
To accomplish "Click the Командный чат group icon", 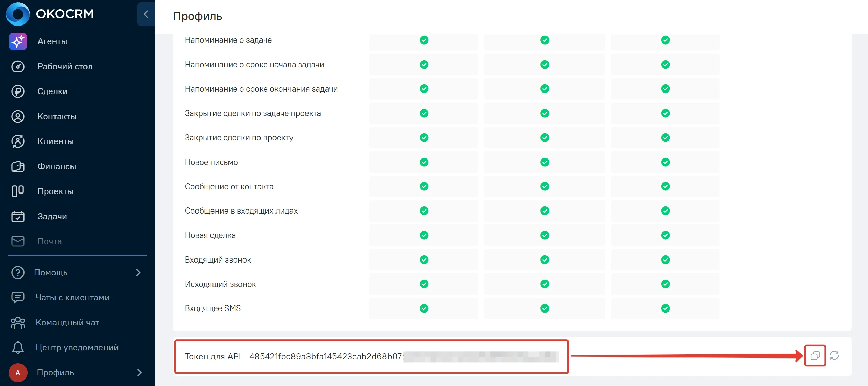I will pyautogui.click(x=18, y=322).
